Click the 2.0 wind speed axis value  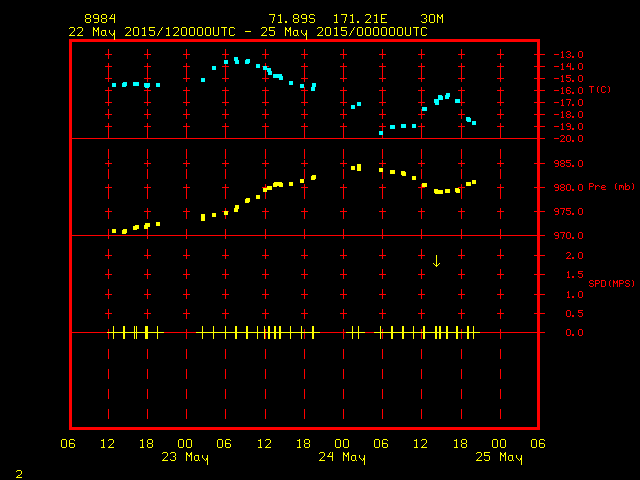[x=574, y=256]
